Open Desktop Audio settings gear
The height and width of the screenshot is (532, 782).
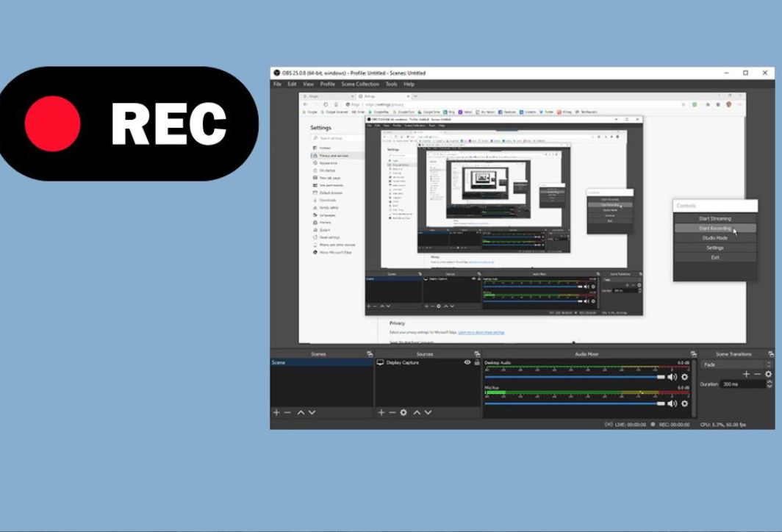tap(685, 377)
